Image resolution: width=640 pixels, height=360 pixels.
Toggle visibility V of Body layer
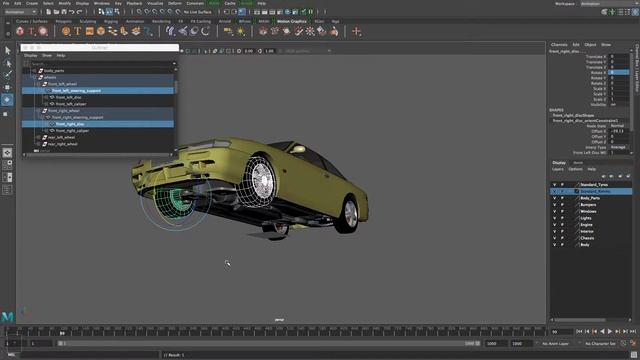[554, 245]
